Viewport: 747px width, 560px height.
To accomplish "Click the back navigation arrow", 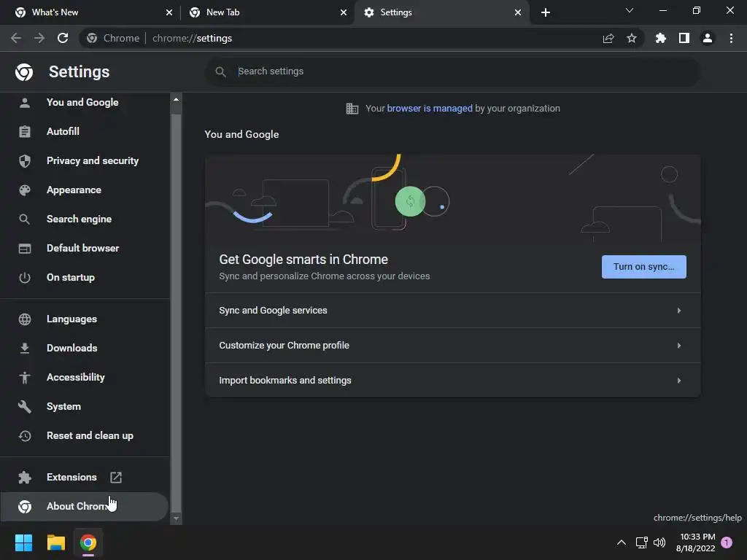I will pos(16,38).
